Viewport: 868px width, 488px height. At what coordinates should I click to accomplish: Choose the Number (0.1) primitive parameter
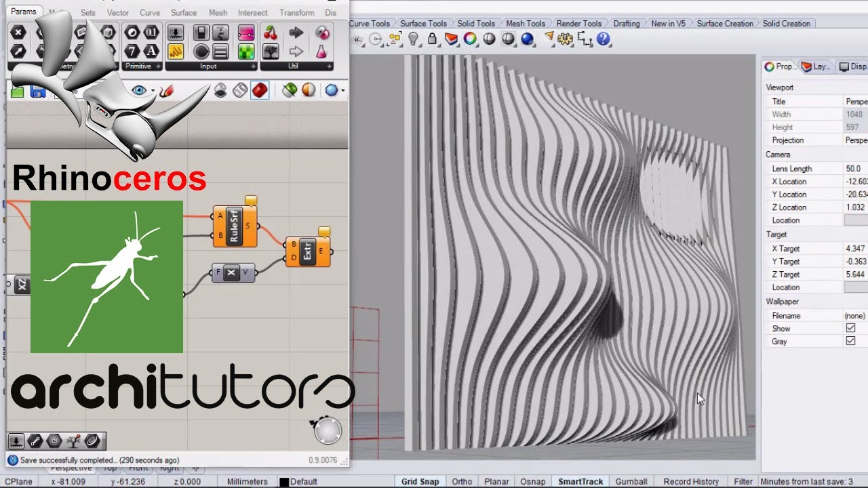(x=151, y=33)
